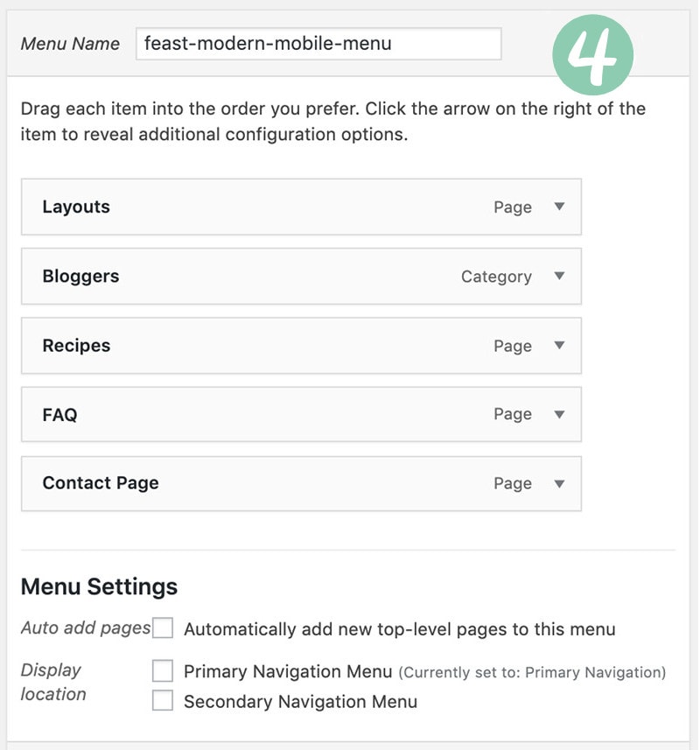This screenshot has height=750, width=700.
Task: Expand the FAQ menu item arrow
Action: tap(559, 414)
